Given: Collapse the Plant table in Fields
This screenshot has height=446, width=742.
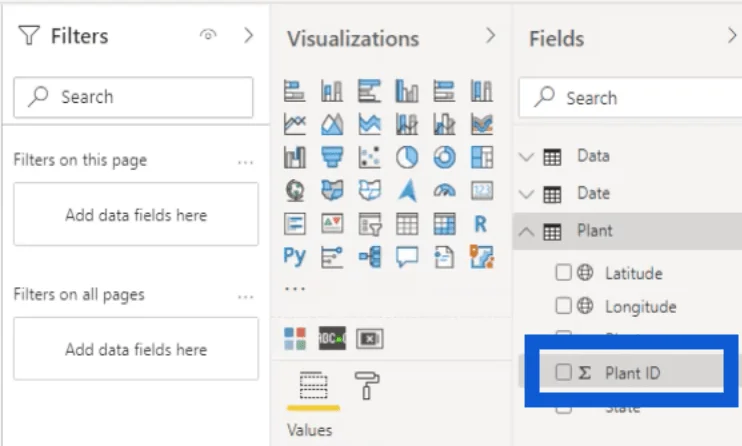Looking at the screenshot, I should click(x=526, y=232).
